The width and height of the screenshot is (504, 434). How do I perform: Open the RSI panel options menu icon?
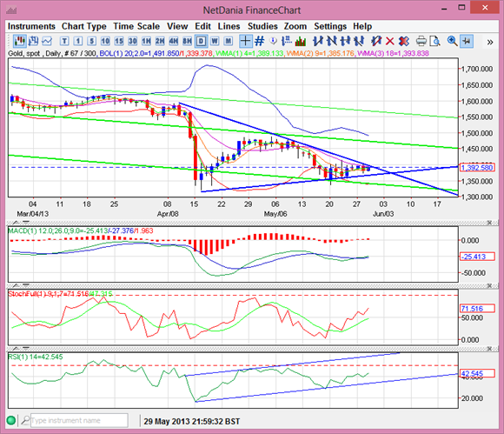tap(26, 349)
